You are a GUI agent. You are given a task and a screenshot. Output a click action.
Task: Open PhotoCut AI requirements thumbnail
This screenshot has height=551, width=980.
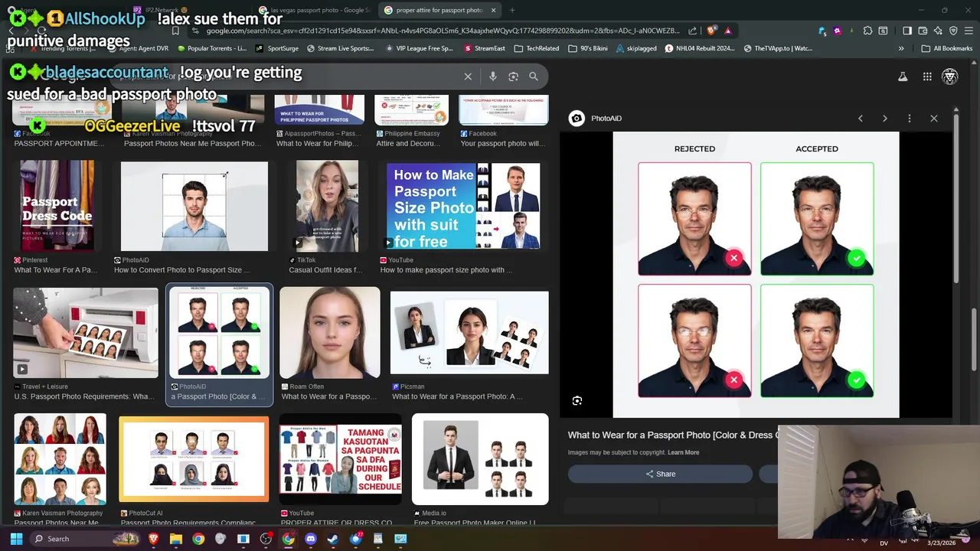click(194, 459)
